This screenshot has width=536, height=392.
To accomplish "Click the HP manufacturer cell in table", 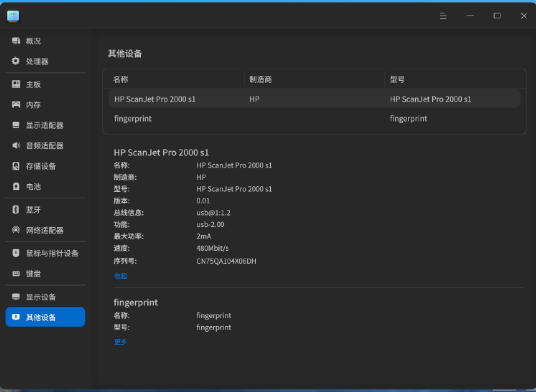I will pyautogui.click(x=255, y=99).
